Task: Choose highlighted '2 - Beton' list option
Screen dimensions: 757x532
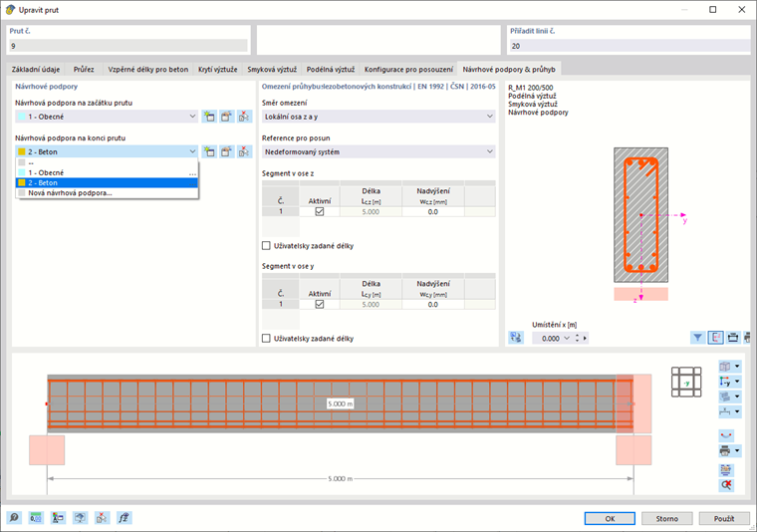Action: pyautogui.click(x=107, y=183)
